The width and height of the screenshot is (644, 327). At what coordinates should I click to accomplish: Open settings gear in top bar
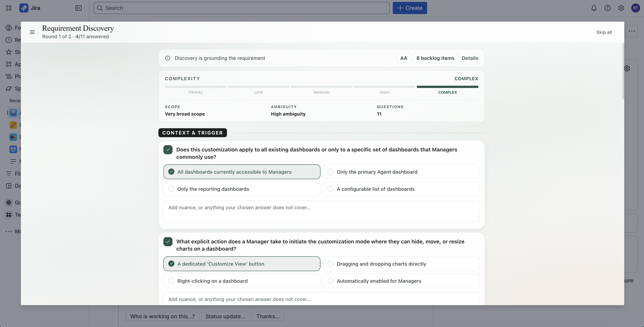pyautogui.click(x=621, y=8)
